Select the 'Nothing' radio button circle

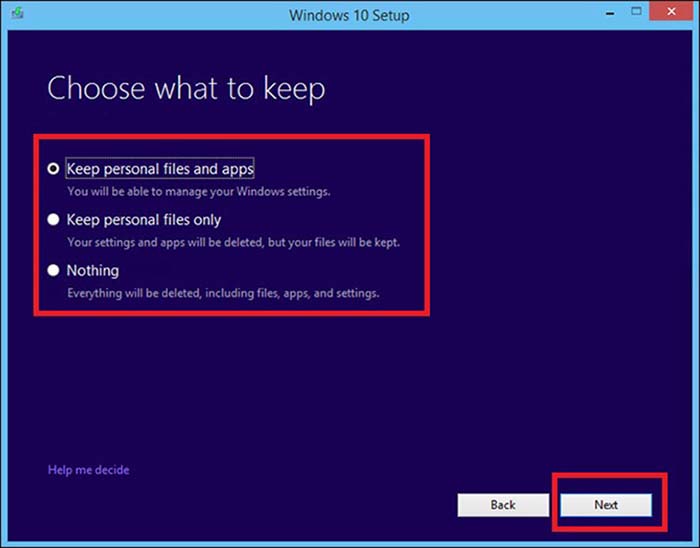[x=53, y=271]
